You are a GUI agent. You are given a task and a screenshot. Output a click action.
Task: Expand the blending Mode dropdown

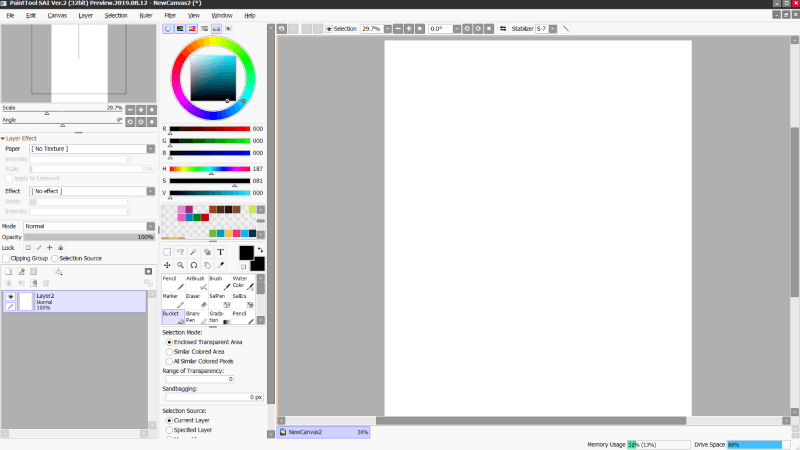150,226
